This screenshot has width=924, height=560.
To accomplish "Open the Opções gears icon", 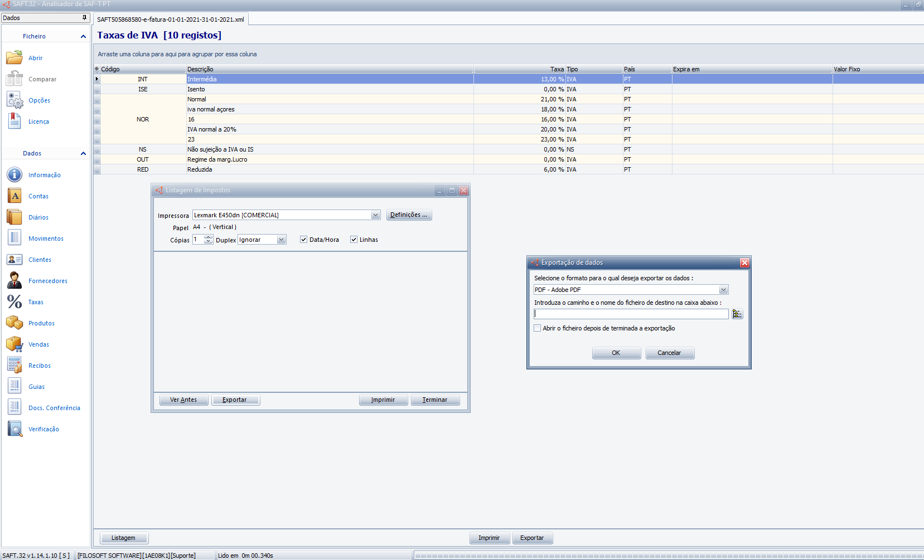I will (x=14, y=100).
